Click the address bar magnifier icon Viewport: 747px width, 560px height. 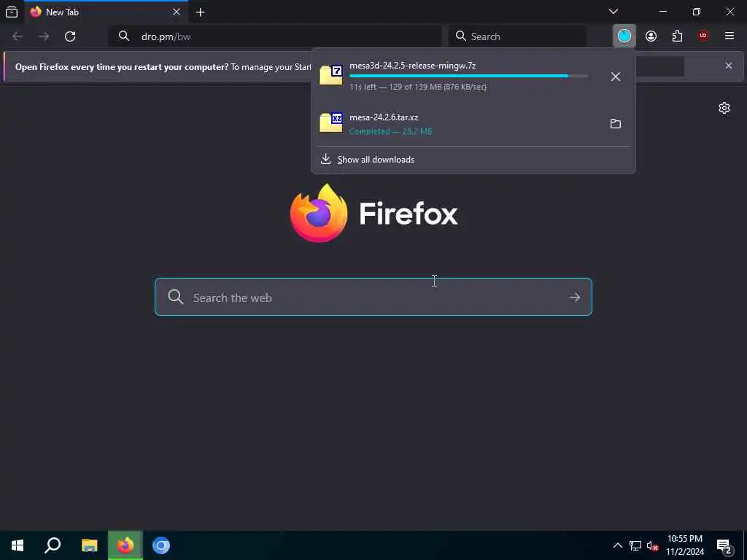(x=124, y=36)
